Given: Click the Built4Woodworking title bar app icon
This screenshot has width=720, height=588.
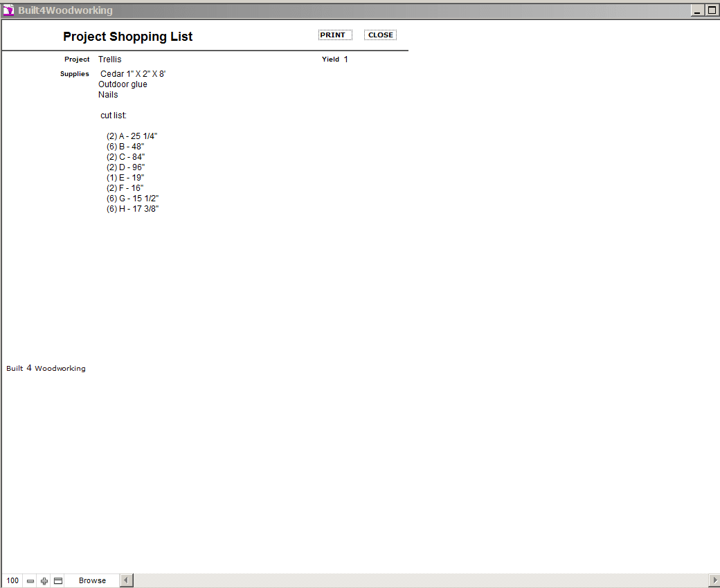Looking at the screenshot, I should pyautogui.click(x=8, y=10).
